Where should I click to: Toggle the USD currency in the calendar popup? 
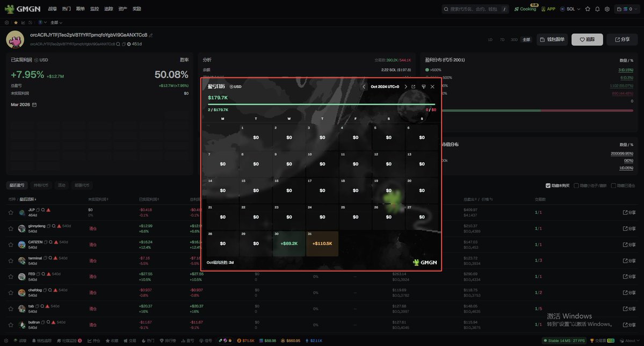click(235, 86)
